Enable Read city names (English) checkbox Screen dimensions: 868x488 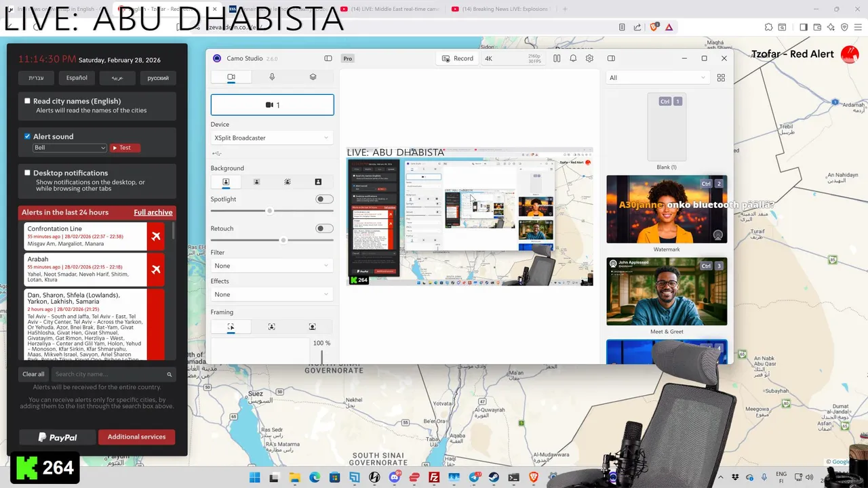[x=27, y=101]
